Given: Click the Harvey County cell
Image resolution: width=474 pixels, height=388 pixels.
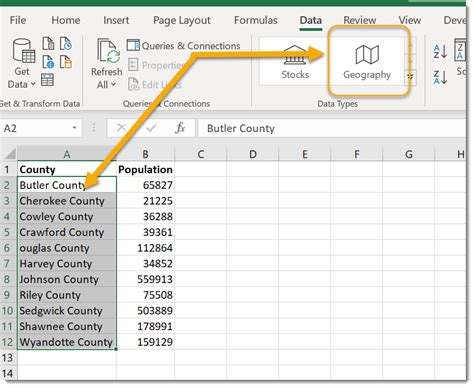Looking at the screenshot, I should [x=67, y=263].
